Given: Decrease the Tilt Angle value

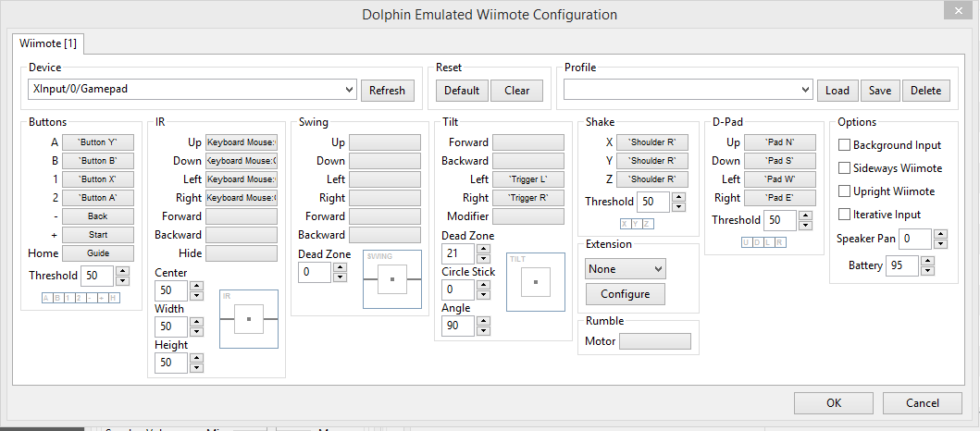Looking at the screenshot, I should (483, 331).
